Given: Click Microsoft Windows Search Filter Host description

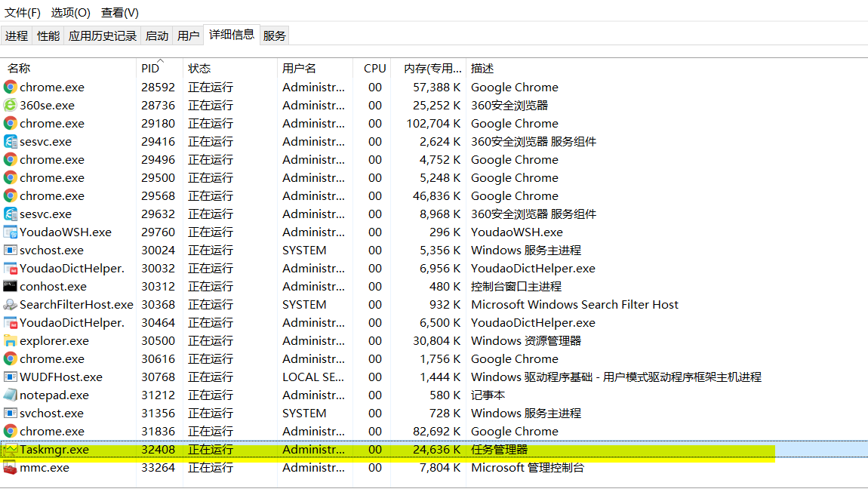Looking at the screenshot, I should point(574,304).
